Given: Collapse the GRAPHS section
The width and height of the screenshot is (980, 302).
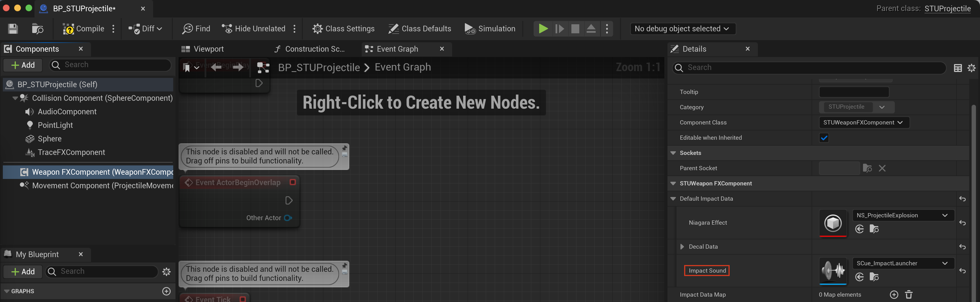Looking at the screenshot, I should pos(6,291).
